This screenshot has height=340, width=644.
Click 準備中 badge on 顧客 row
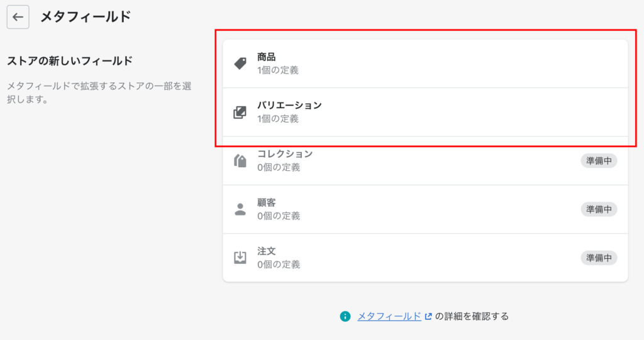click(599, 209)
